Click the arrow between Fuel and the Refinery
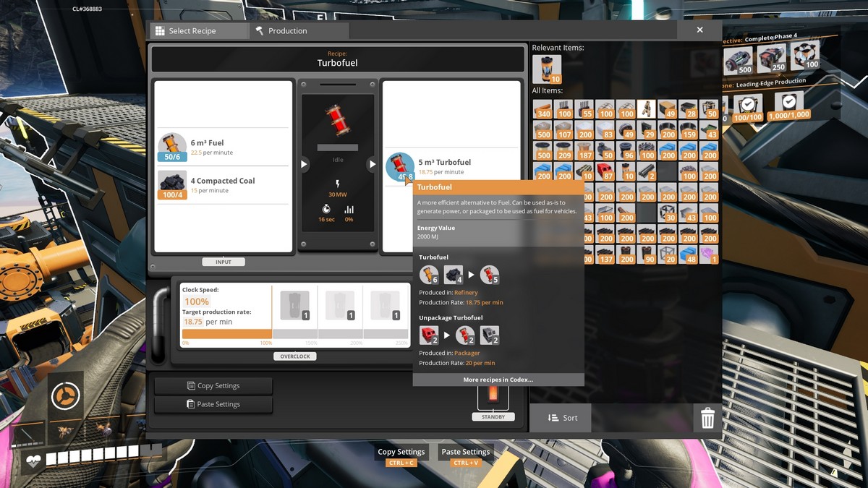 (x=304, y=163)
